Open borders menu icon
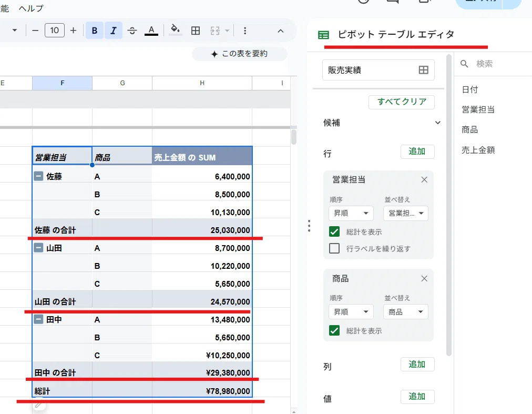532x414 pixels. pyautogui.click(x=196, y=31)
